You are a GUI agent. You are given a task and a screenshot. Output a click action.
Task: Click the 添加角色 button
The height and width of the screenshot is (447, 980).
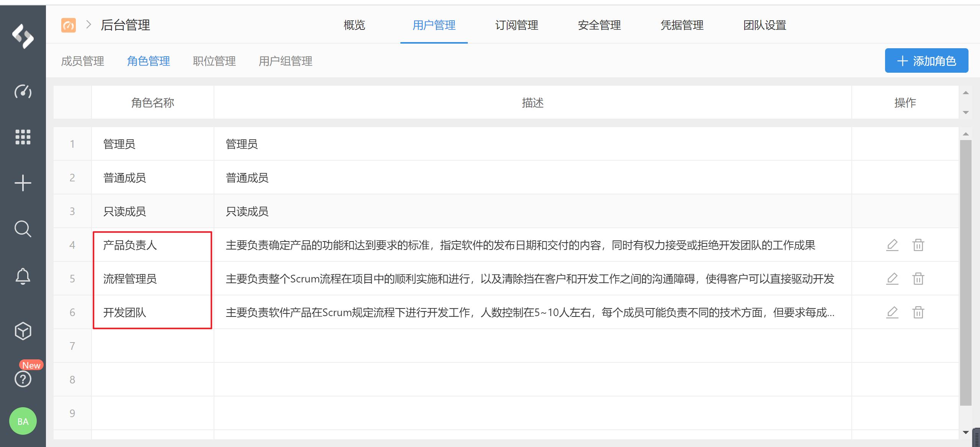926,61
